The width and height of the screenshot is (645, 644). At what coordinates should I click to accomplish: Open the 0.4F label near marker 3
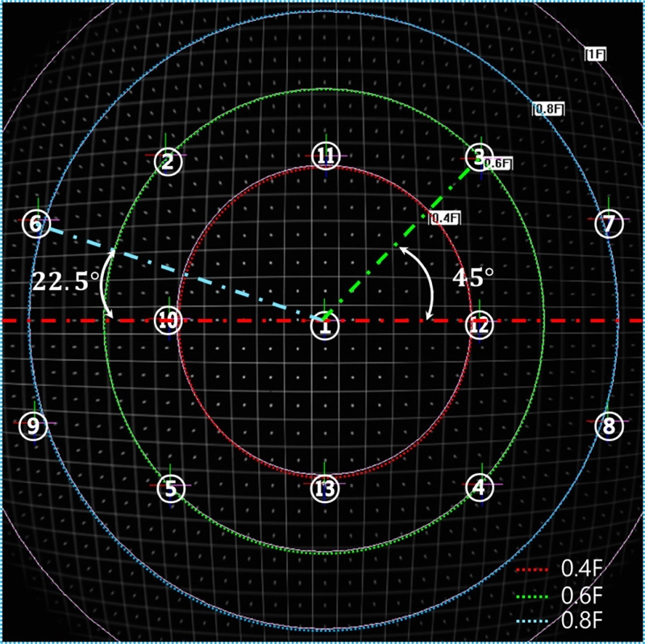click(x=444, y=216)
